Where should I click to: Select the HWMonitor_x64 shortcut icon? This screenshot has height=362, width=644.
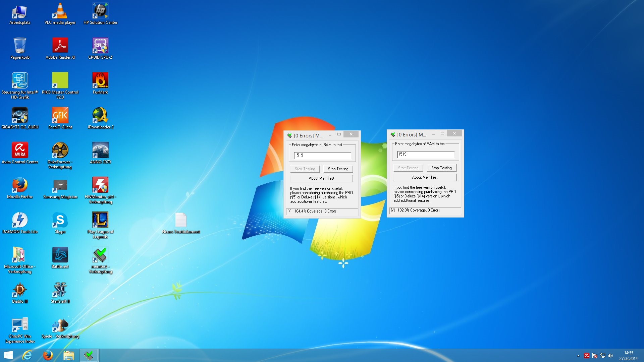[100, 185]
